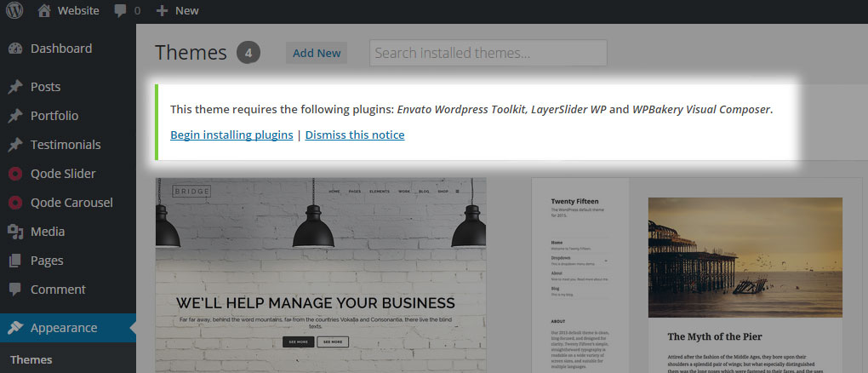Image resolution: width=868 pixels, height=373 pixels.
Task: Select the Appearance menu item
Action: (x=68, y=328)
